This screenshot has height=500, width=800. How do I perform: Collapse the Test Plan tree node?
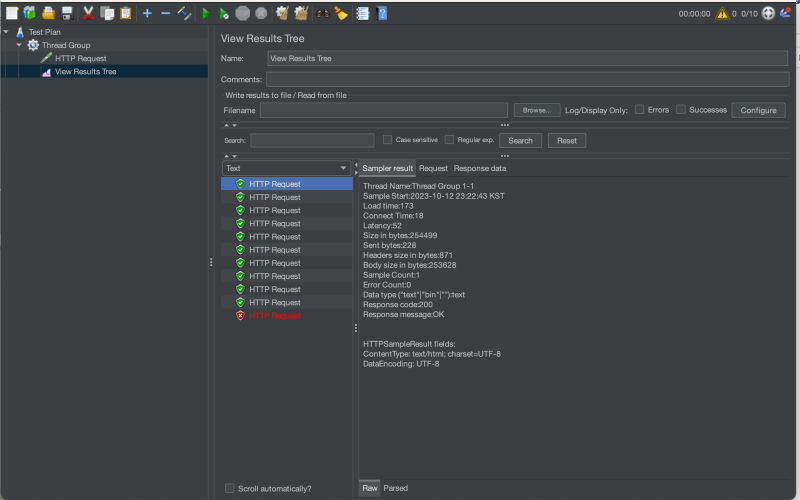(6, 32)
